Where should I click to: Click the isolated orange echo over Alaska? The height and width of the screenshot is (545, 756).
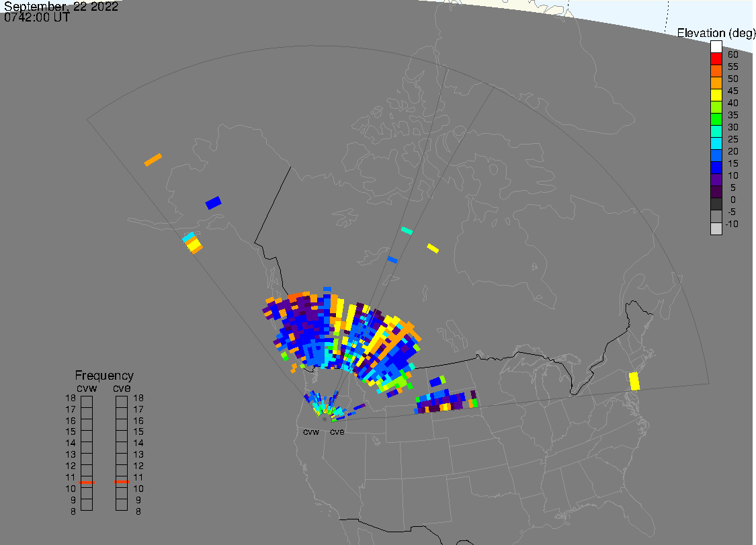(x=153, y=160)
